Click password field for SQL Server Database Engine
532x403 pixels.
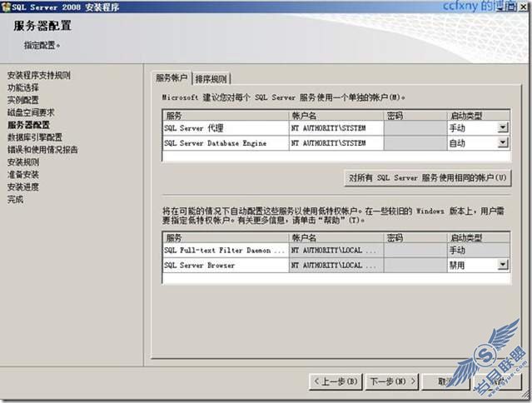(x=415, y=143)
